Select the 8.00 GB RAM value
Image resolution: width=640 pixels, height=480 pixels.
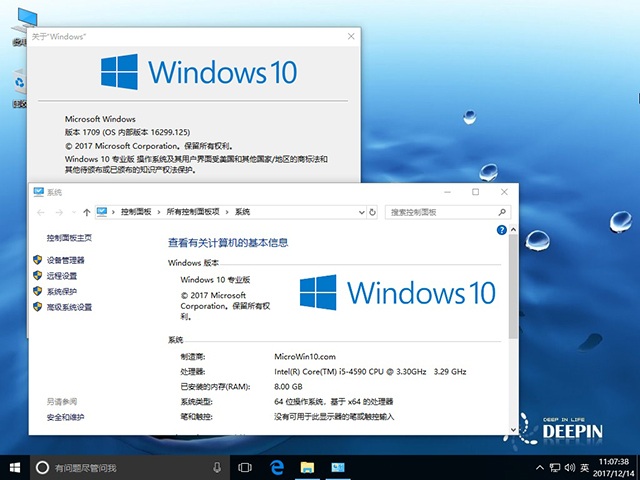pos(288,387)
